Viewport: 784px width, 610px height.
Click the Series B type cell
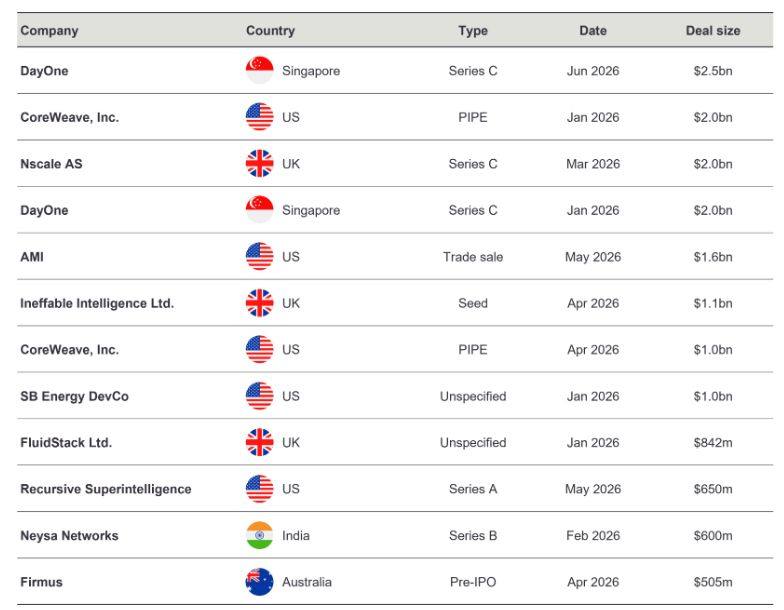472,536
